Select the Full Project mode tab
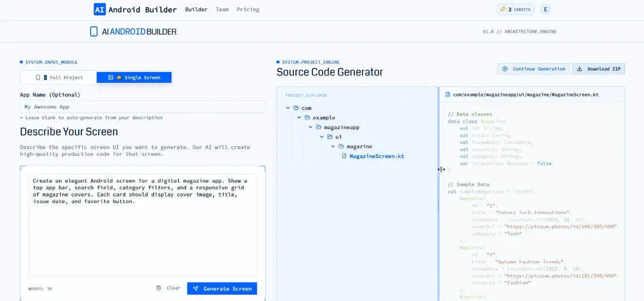Viewport: 644px width, 301px height. [58, 77]
